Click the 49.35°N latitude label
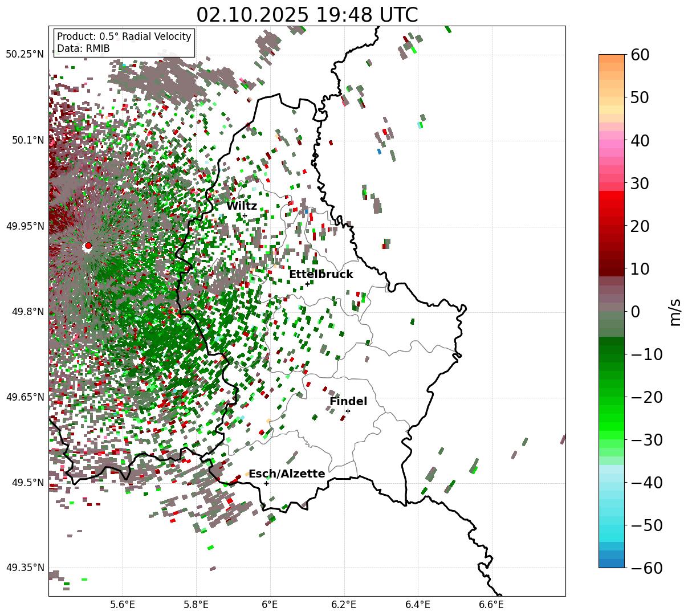The width and height of the screenshot is (688, 616). pos(25,568)
